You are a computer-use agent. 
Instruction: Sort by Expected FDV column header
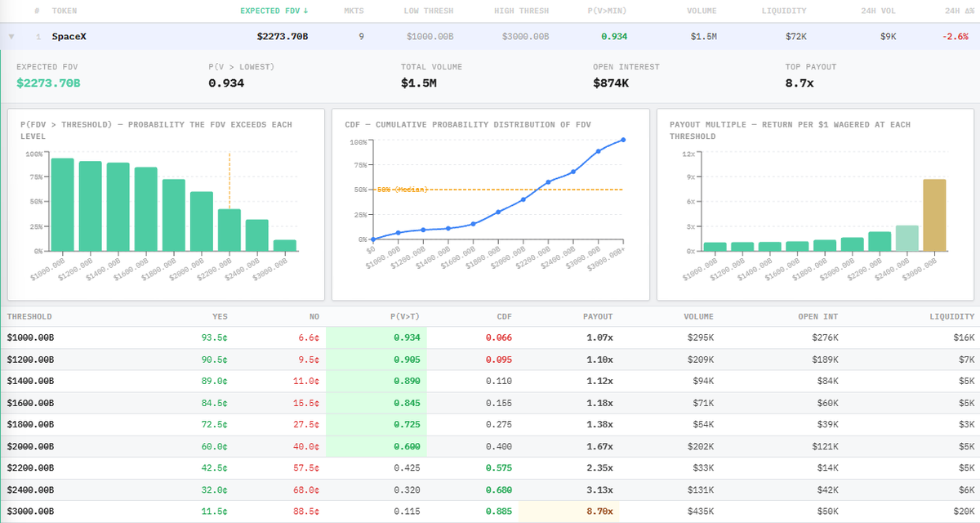point(274,11)
